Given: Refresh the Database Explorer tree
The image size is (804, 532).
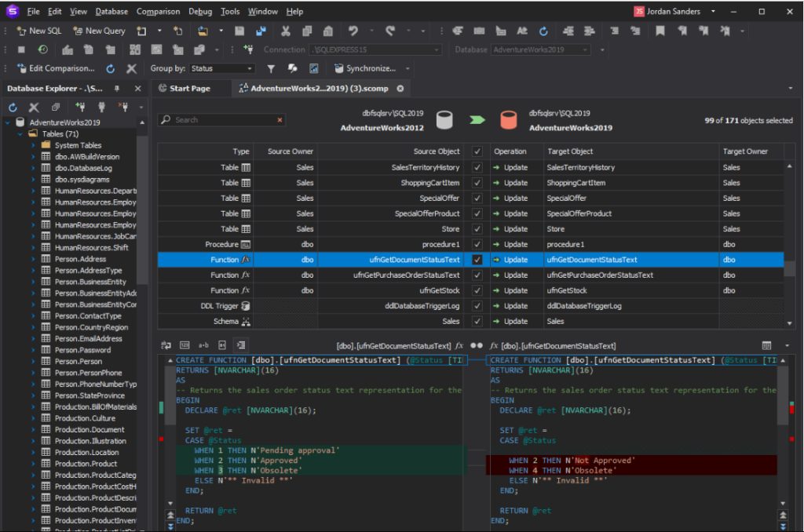Looking at the screenshot, I should click(11, 107).
